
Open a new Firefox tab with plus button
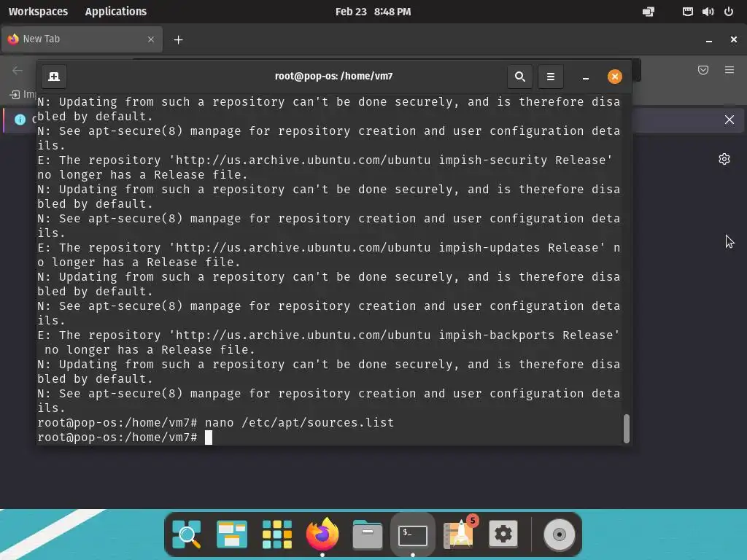tap(178, 40)
